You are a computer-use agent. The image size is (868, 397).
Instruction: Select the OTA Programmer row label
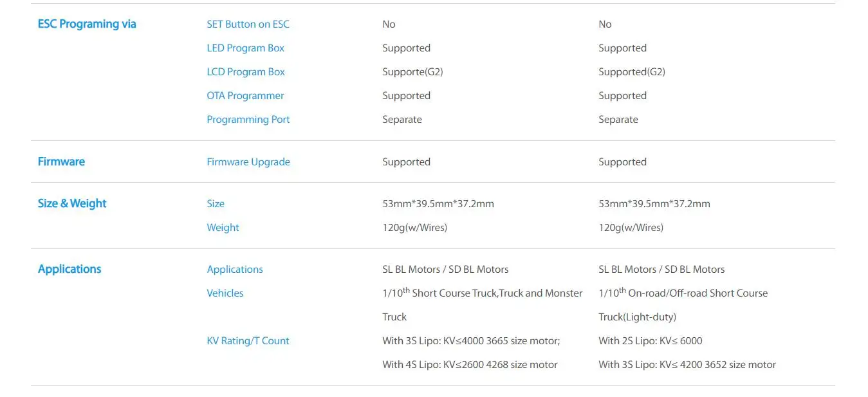245,96
